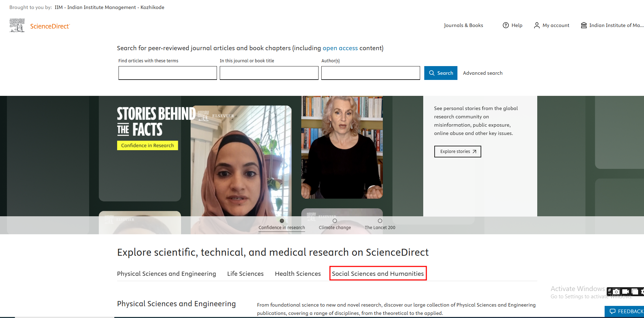Click the magnifier icon in Search button
This screenshot has width=644, height=318.
(432, 73)
